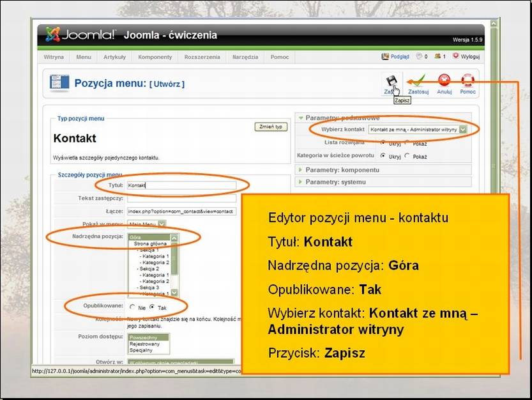Image resolution: width=532 pixels, height=400 pixels.
Task: Click the Podgląd preview icon
Action: click(x=385, y=56)
